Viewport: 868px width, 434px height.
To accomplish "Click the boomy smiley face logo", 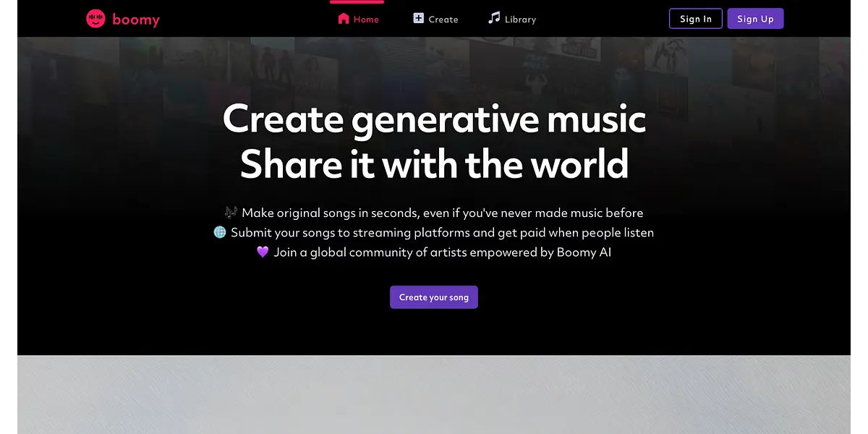I will pos(95,19).
